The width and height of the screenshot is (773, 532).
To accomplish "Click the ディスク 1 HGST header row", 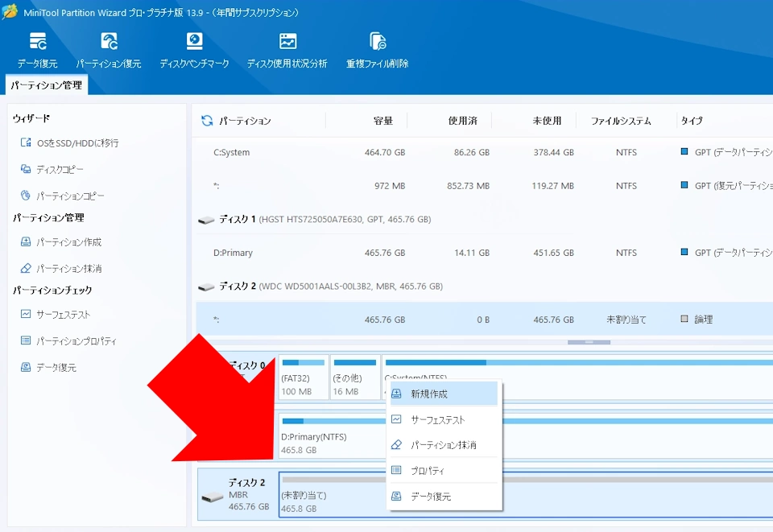I will click(484, 219).
